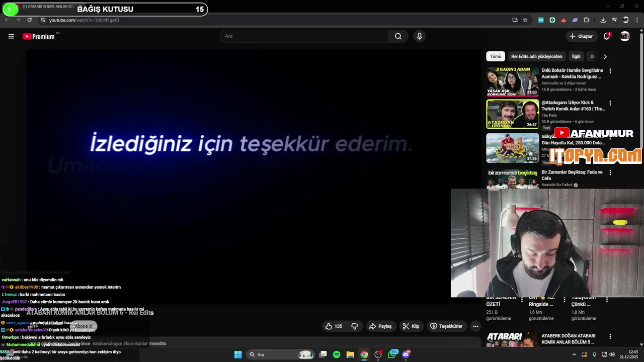This screenshot has height=362, width=644.
Task: Open the taskbar Task View icon
Action: point(323,354)
